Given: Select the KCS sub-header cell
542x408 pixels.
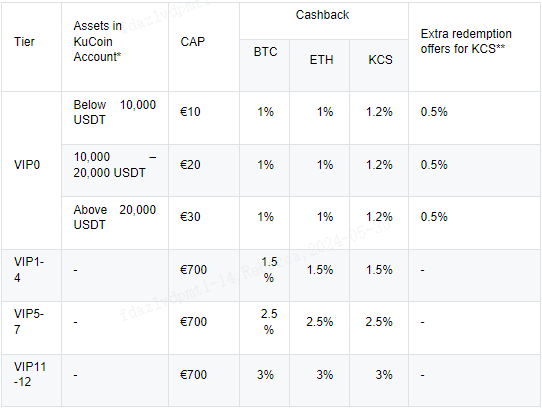Looking at the screenshot, I should point(379,65).
